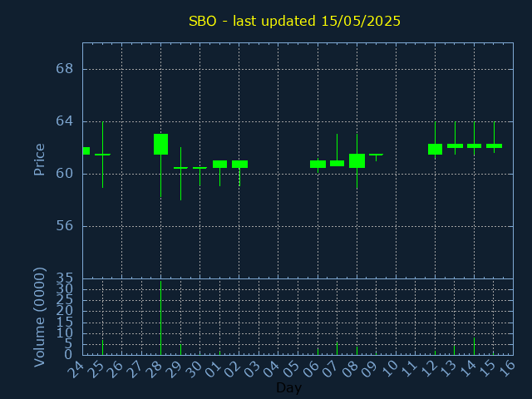Click the volume bar for day 07
This screenshot has height=399, width=532.
[337, 348]
